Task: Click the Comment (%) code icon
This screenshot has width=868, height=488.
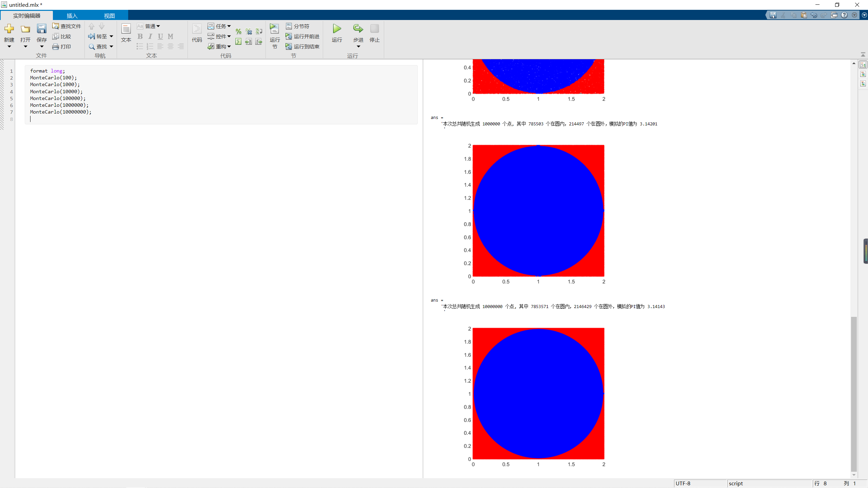Action: [238, 32]
